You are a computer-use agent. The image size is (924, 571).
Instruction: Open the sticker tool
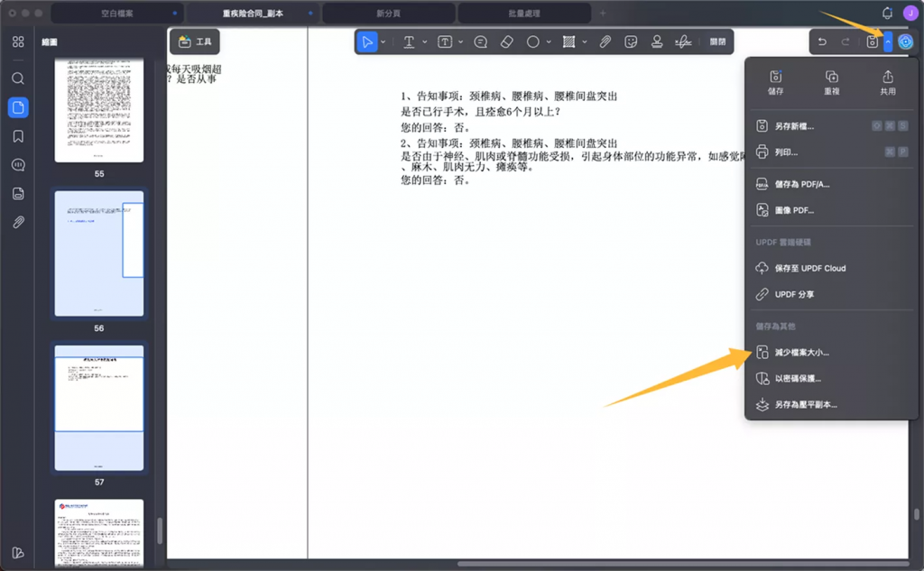point(630,41)
